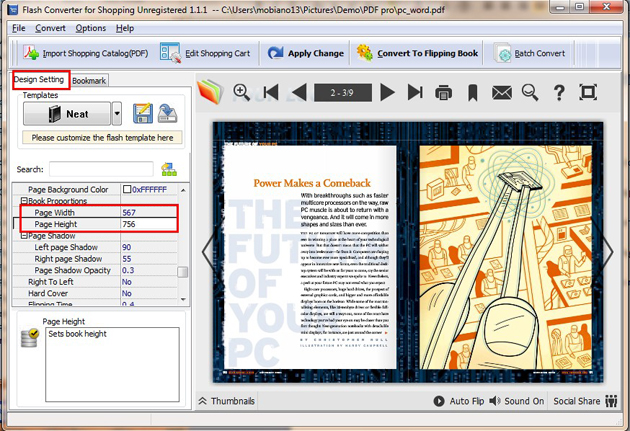Click the email envelope icon
The height and width of the screenshot is (431, 630).
click(502, 93)
